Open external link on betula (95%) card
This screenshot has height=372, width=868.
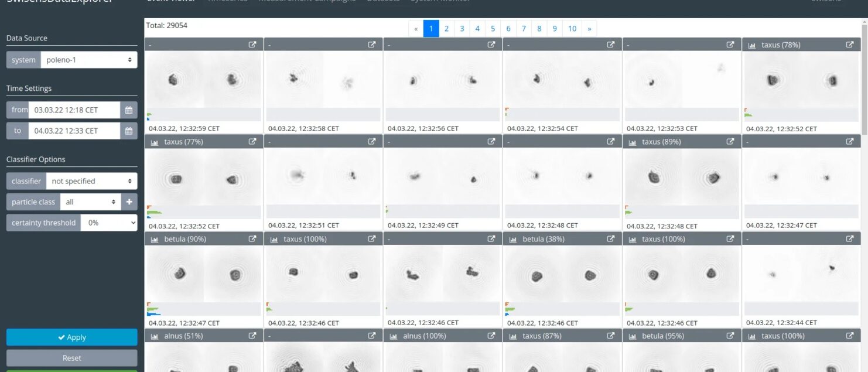730,336
